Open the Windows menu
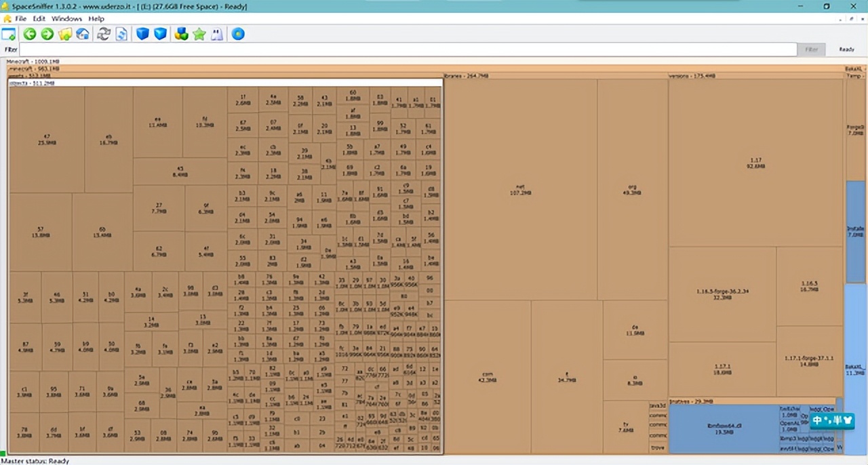This screenshot has height=465, width=868. click(66, 19)
